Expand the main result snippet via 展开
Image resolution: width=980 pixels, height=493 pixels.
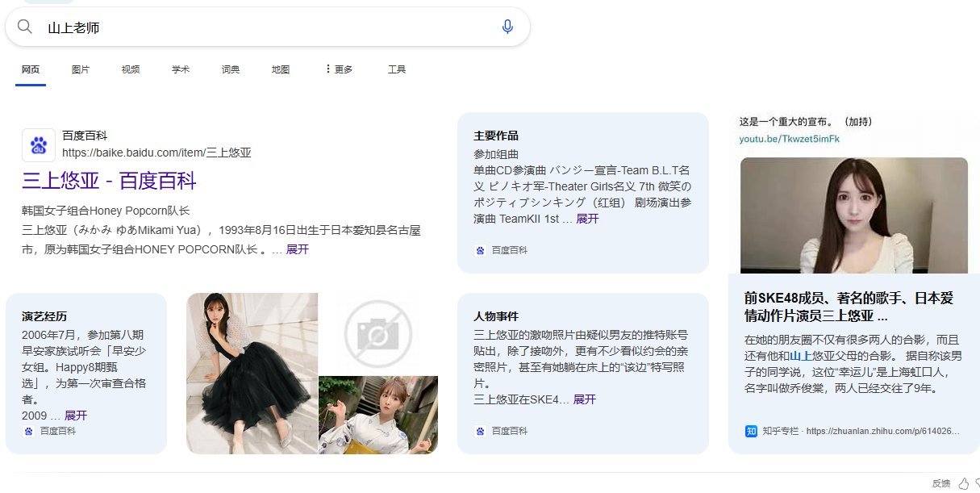[297, 249]
